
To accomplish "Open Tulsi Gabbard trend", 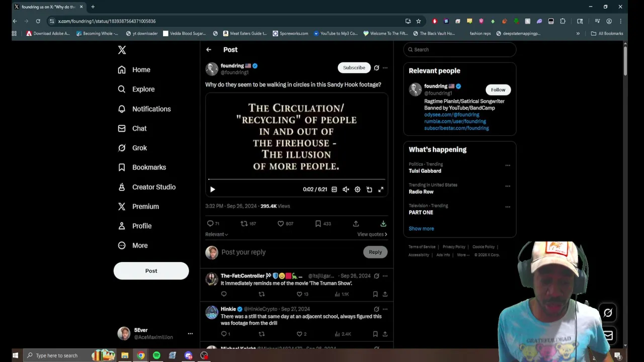I will [425, 171].
